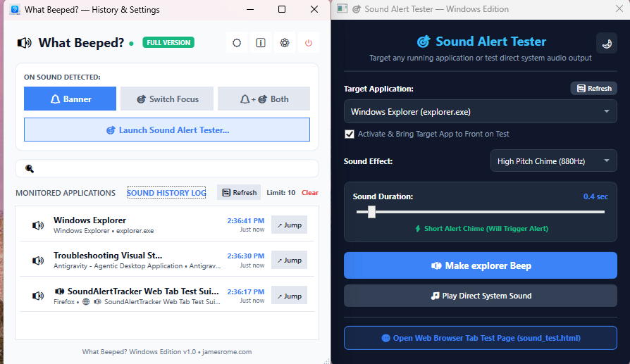Click the speaker icon on Windows Explorer row
Screen dimensions: 630x364
pyautogui.click(x=38, y=225)
